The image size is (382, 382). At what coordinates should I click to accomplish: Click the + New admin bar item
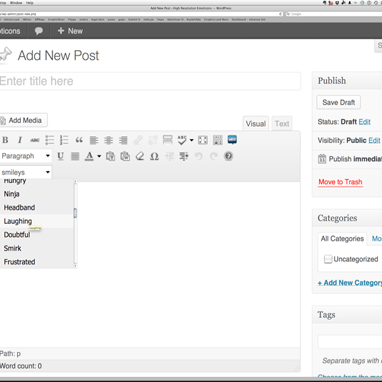coord(70,31)
